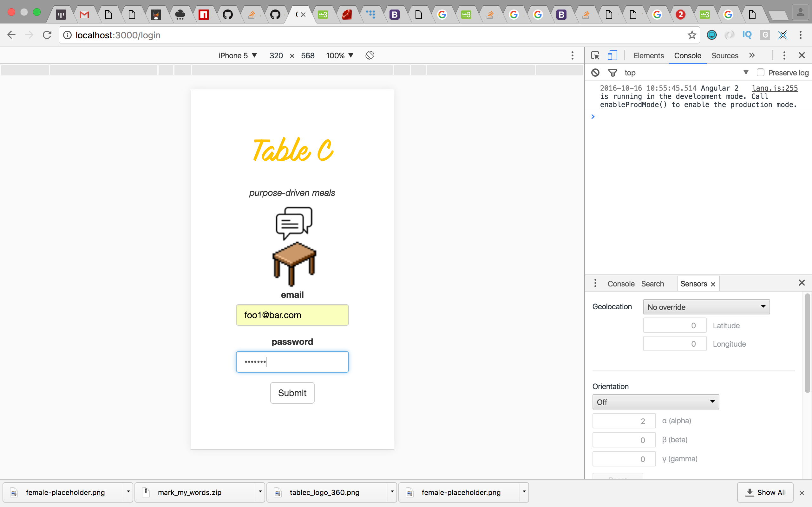Click the inspect element picker icon

click(595, 55)
